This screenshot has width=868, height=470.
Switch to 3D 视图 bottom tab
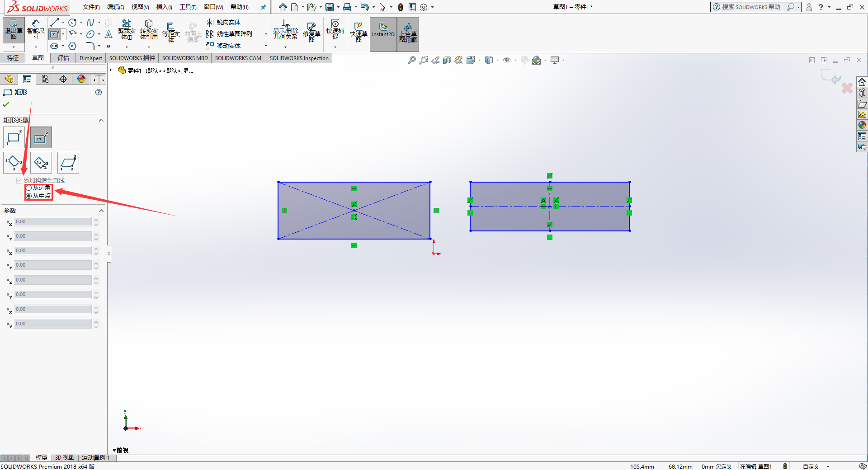[x=65, y=457]
